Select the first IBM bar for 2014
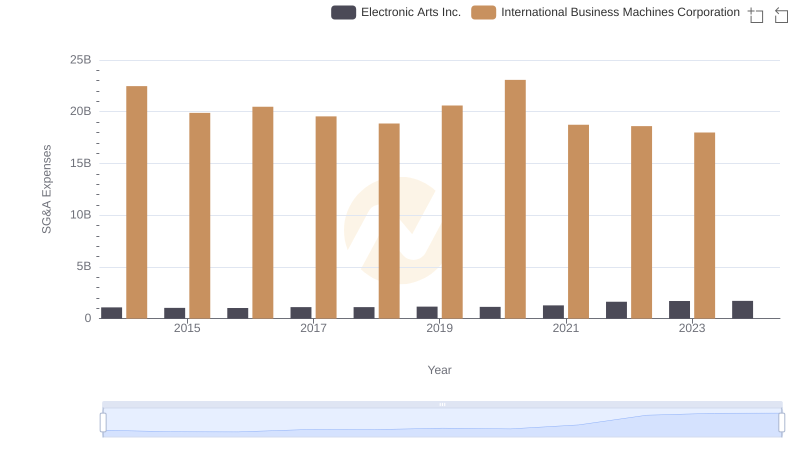The image size is (800, 461). [x=137, y=202]
